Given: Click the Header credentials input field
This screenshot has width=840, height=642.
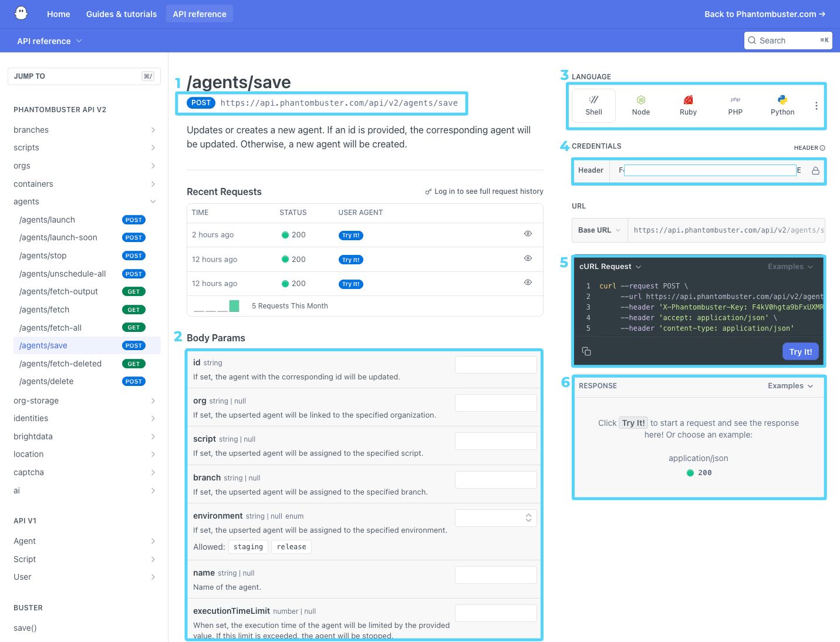Looking at the screenshot, I should [710, 170].
